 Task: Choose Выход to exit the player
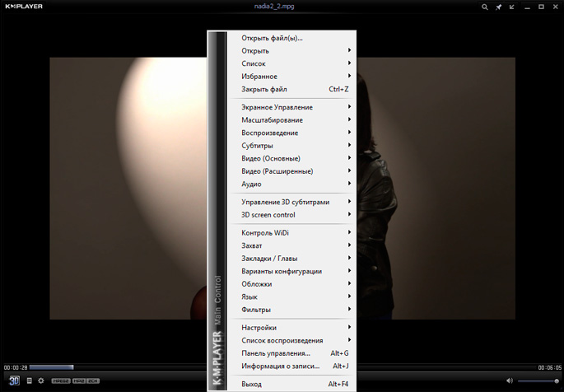point(291,384)
